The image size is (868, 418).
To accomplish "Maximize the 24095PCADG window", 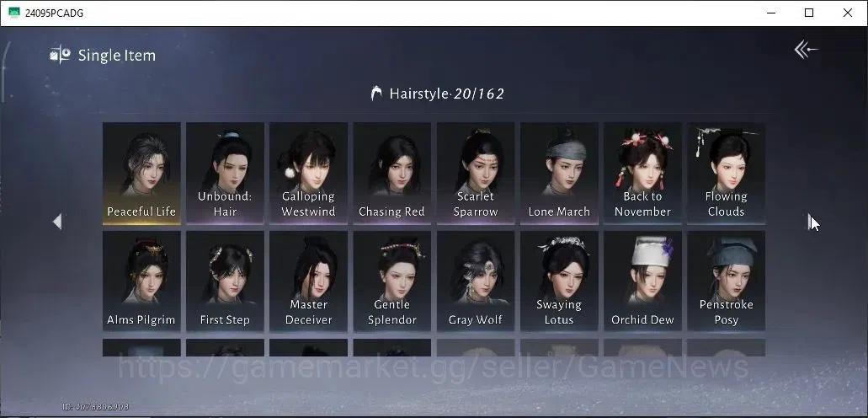I will [809, 13].
